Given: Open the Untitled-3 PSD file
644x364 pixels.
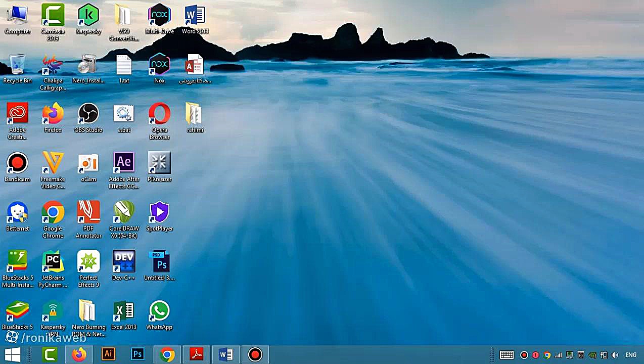Looking at the screenshot, I should [159, 265].
